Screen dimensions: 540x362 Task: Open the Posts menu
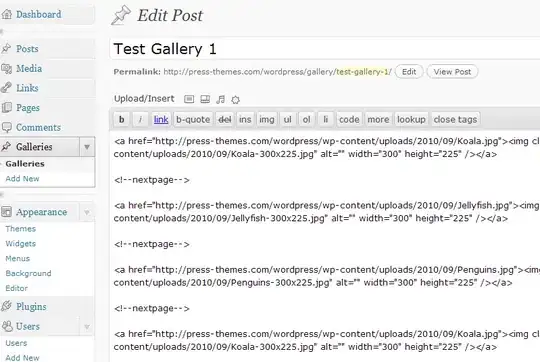pos(27,49)
